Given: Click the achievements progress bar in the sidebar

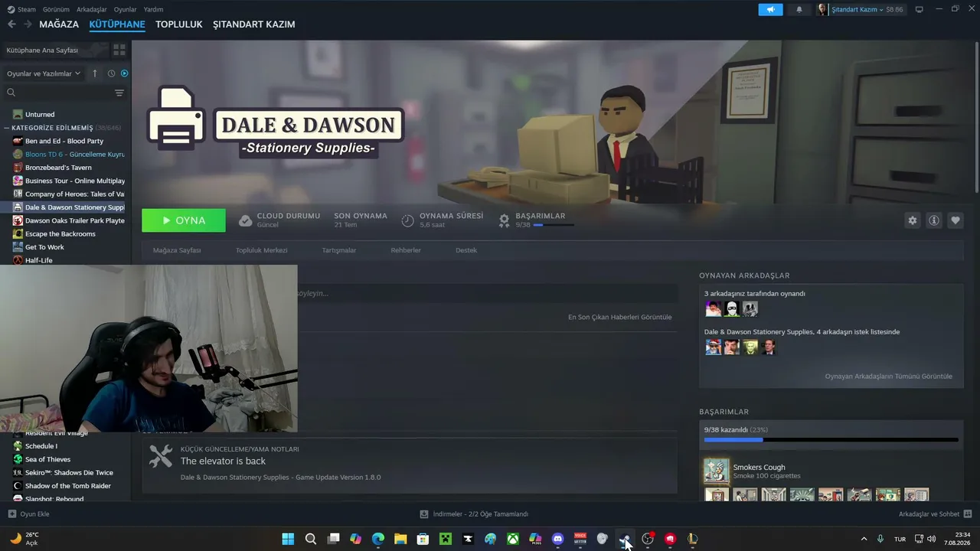Looking at the screenshot, I should [x=831, y=440].
